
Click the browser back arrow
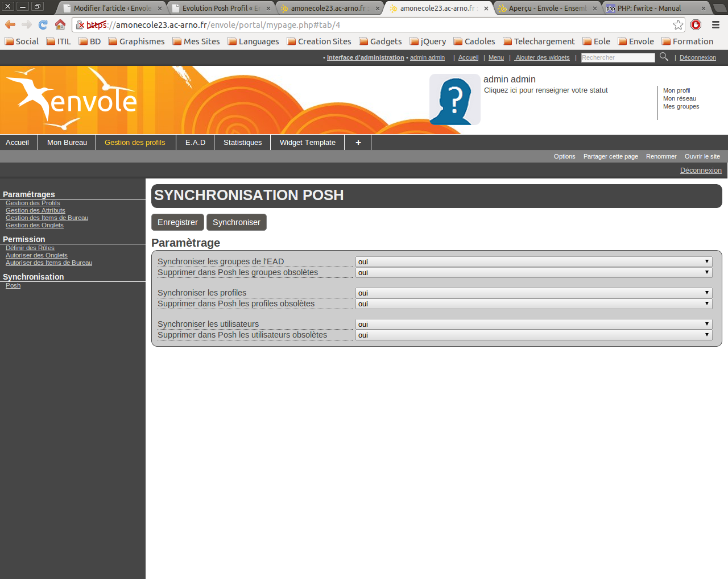point(10,25)
